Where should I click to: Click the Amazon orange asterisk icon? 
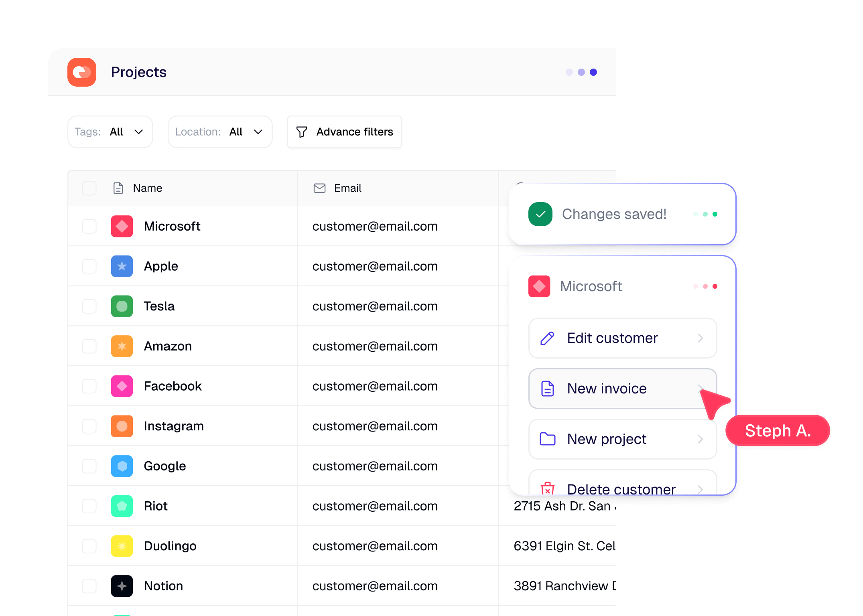122,346
